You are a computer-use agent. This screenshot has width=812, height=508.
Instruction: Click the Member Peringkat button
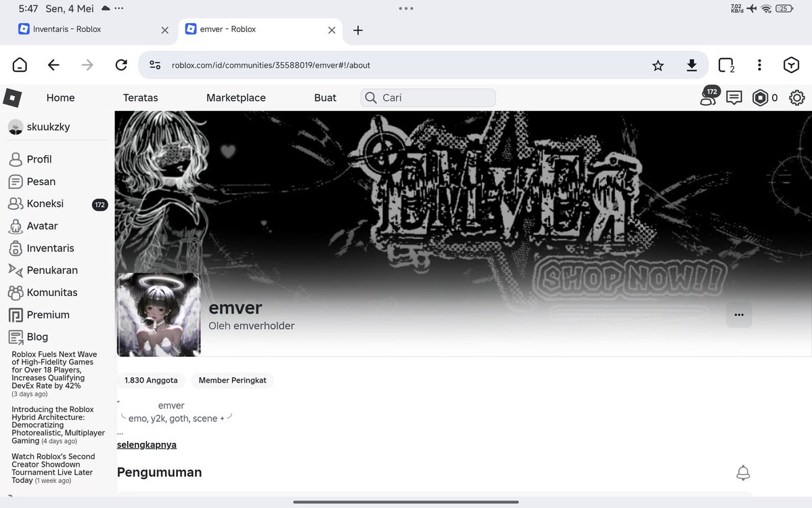click(232, 381)
